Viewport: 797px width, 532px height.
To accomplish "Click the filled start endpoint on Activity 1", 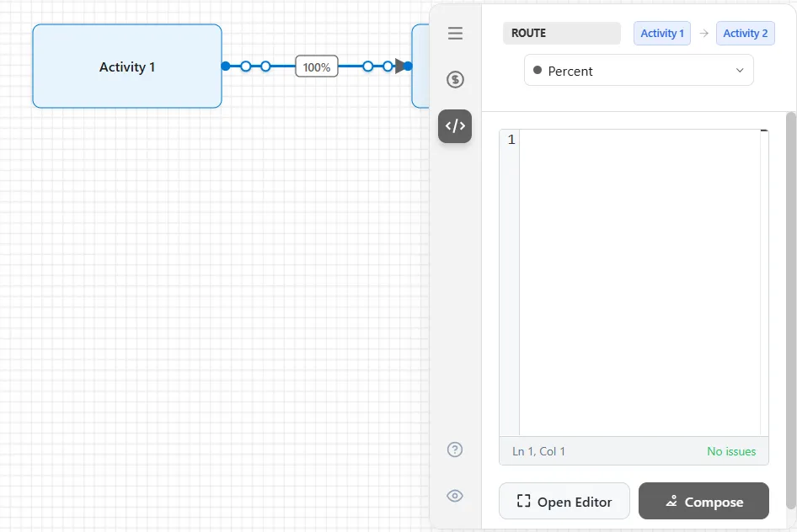I will coord(226,66).
